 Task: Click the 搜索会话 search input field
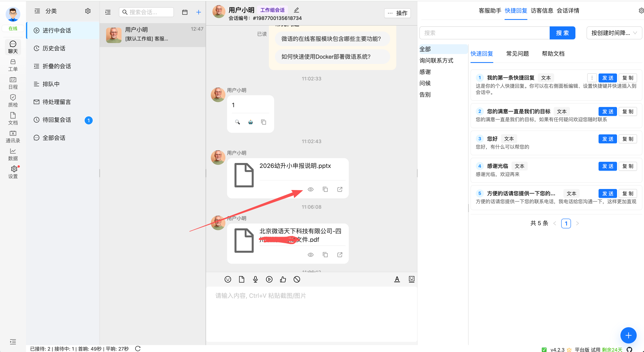146,12
